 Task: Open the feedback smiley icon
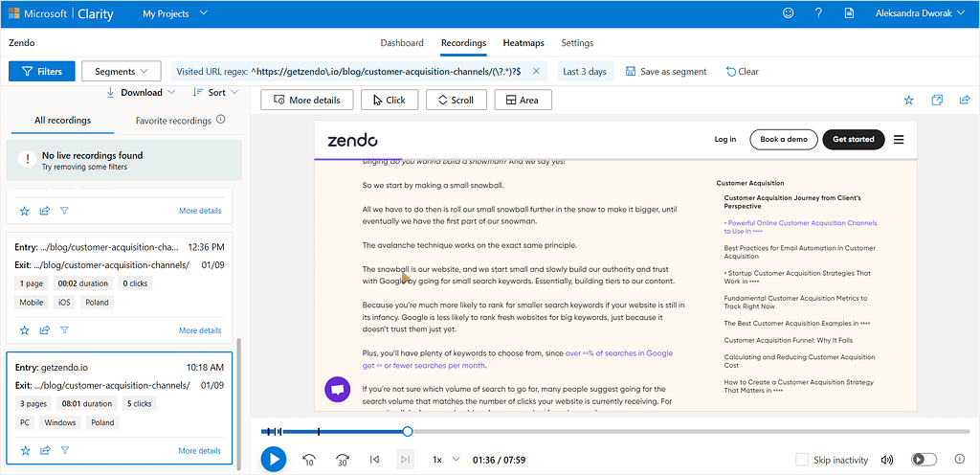coord(789,13)
